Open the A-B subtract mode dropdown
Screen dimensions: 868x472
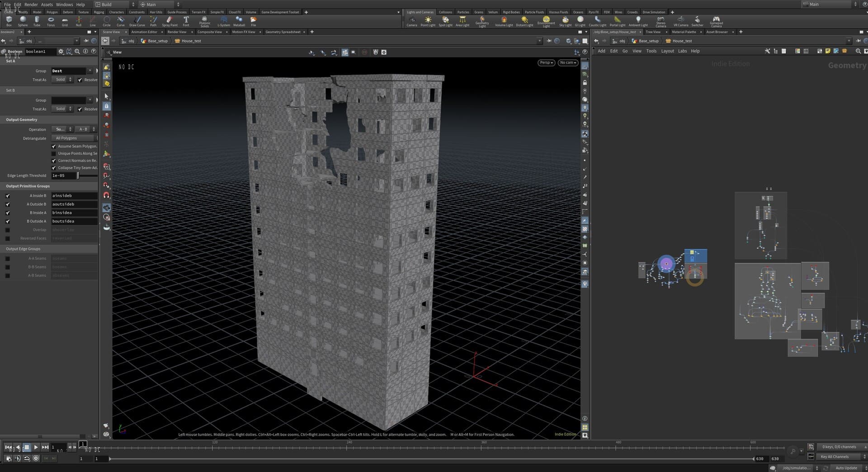coord(85,129)
